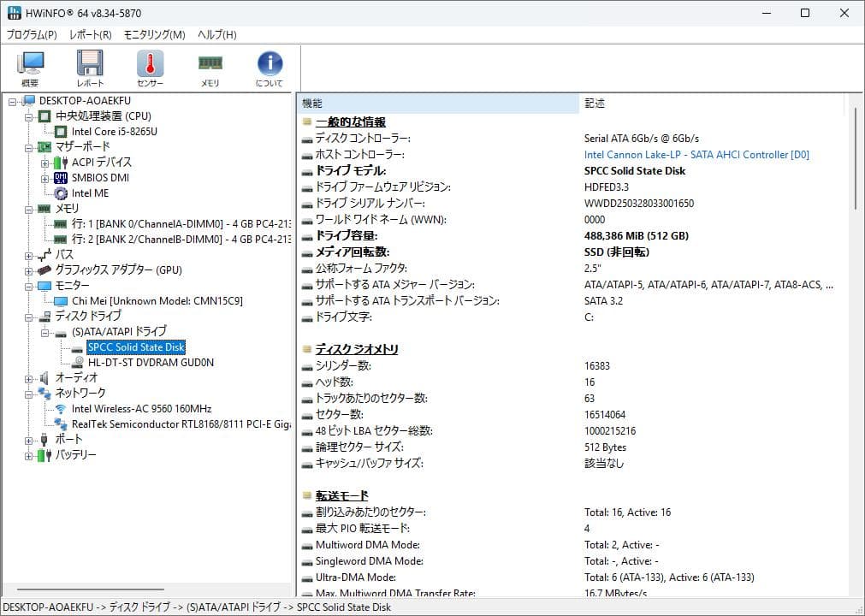Viewport: 865px width, 616px height.
Task: Select memory row 1 BANK 0/ChannelA-DIMM0
Action: [181, 224]
